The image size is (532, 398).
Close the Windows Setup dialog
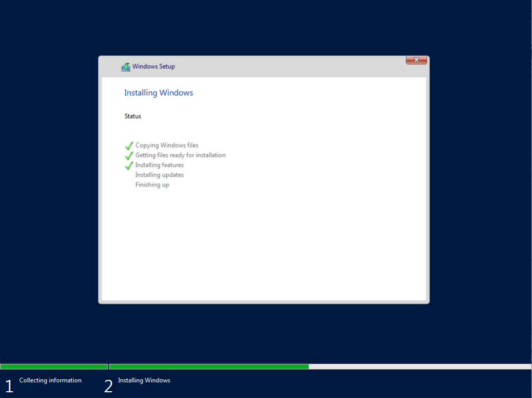click(x=416, y=60)
